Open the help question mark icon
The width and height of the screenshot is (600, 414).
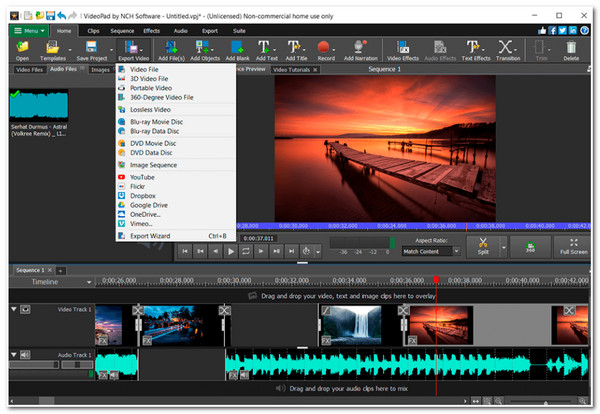pyautogui.click(x=584, y=31)
